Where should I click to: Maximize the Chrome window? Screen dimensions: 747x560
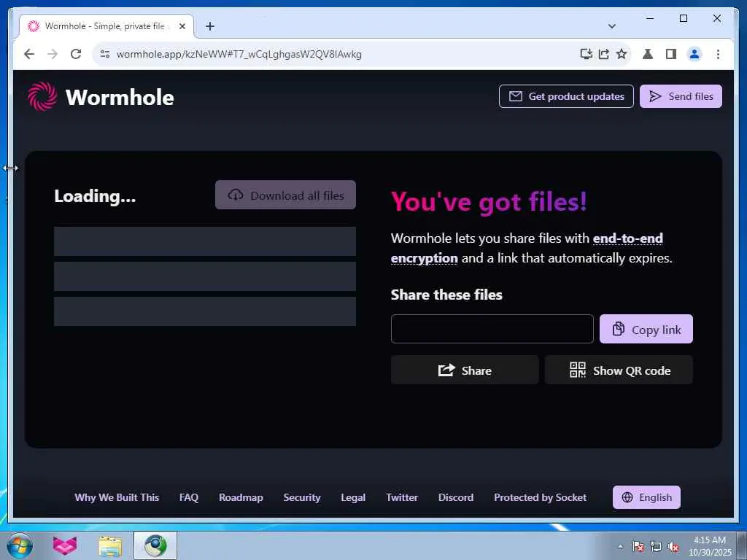(683, 18)
